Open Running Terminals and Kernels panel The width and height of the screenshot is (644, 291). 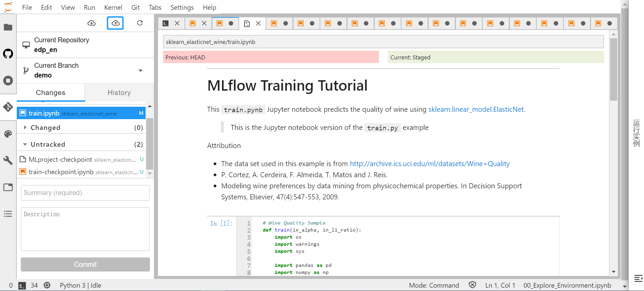click(x=8, y=81)
